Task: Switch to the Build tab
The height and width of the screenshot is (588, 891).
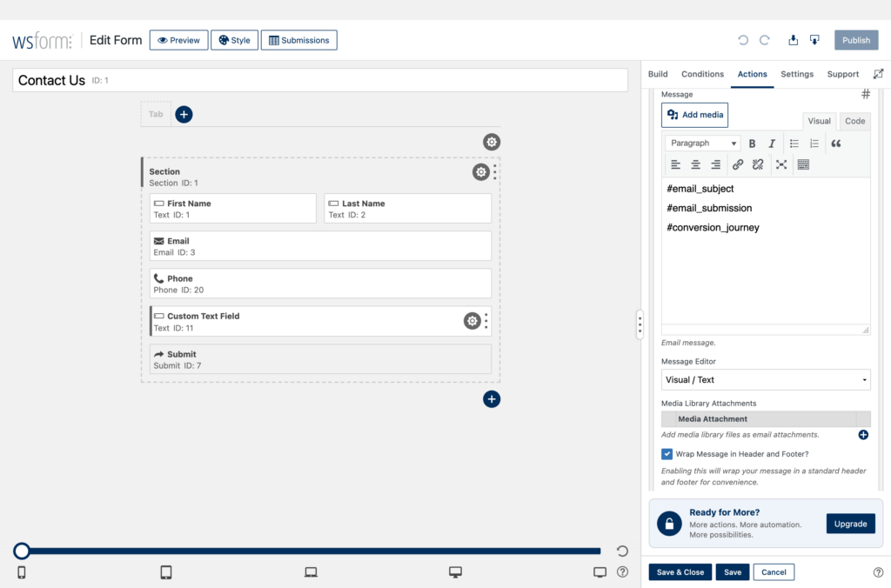Action: (x=658, y=74)
